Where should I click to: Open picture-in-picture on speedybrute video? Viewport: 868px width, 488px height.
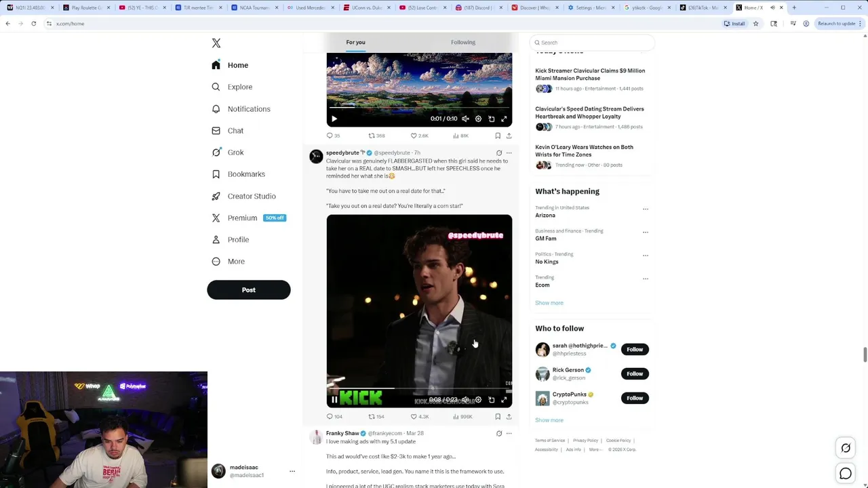[x=492, y=400]
